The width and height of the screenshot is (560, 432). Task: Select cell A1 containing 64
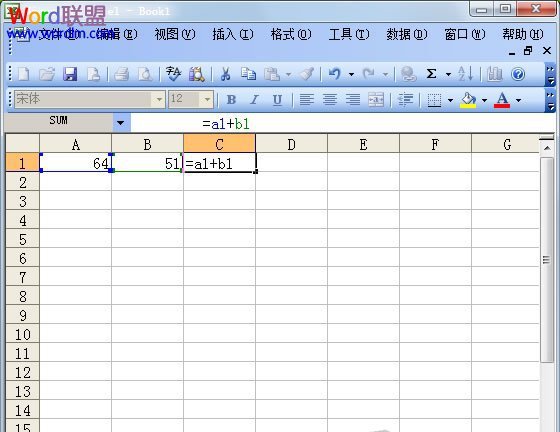click(x=76, y=163)
